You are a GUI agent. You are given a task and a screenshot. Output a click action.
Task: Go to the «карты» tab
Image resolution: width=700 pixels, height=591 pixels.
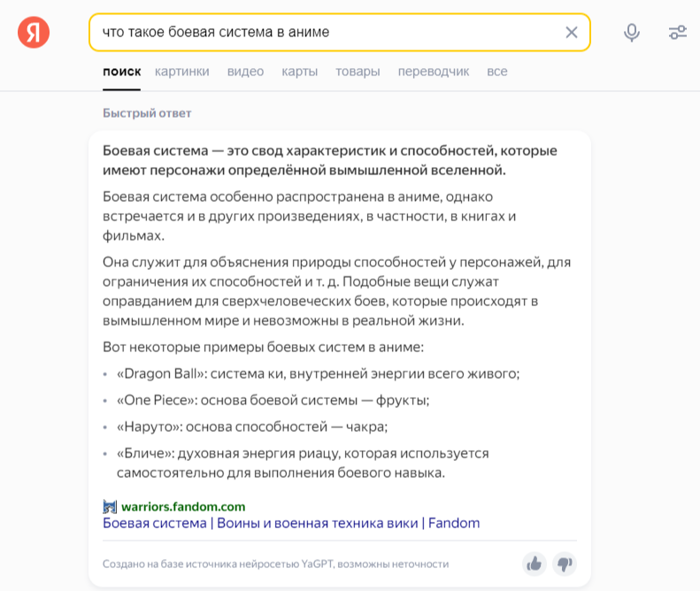click(299, 72)
